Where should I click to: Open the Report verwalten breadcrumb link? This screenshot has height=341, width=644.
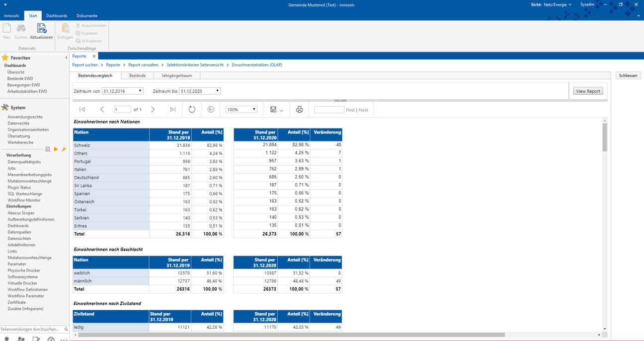click(x=143, y=65)
